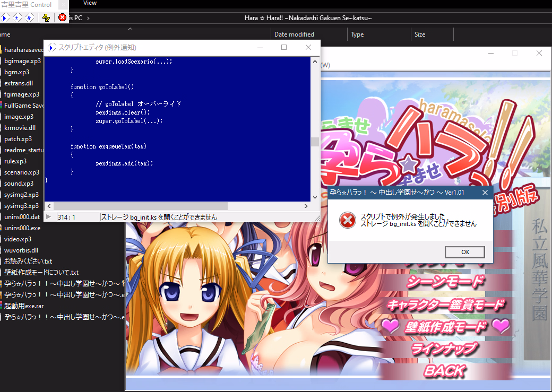This screenshot has height=392, width=552.
Task: Select fgimage.xp3 in the file list
Action: coord(22,94)
